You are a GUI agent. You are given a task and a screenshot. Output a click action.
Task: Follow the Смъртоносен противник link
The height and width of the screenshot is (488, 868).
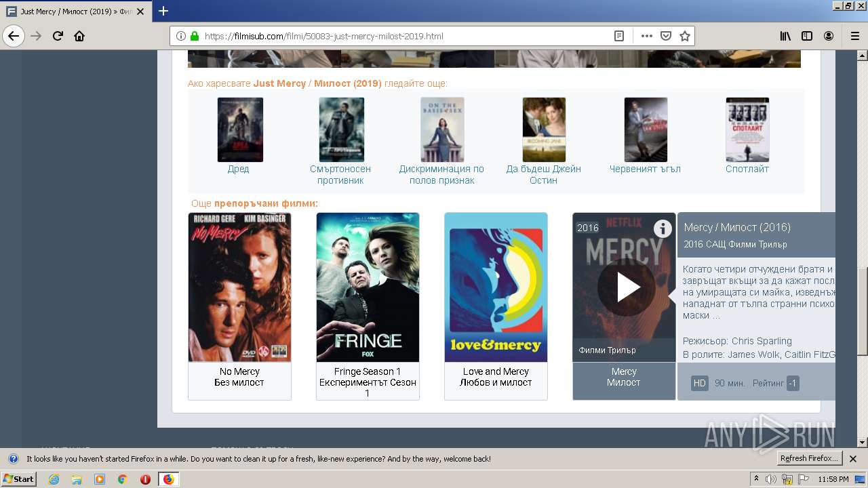(x=340, y=175)
